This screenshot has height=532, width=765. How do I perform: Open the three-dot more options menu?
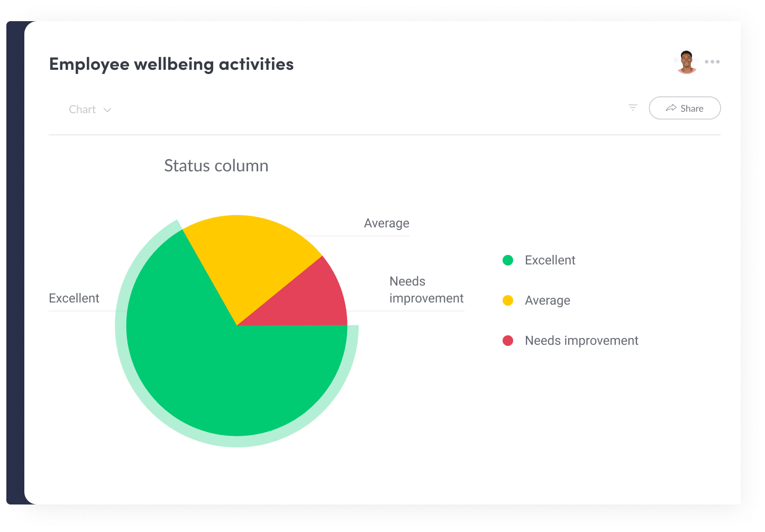click(x=712, y=62)
